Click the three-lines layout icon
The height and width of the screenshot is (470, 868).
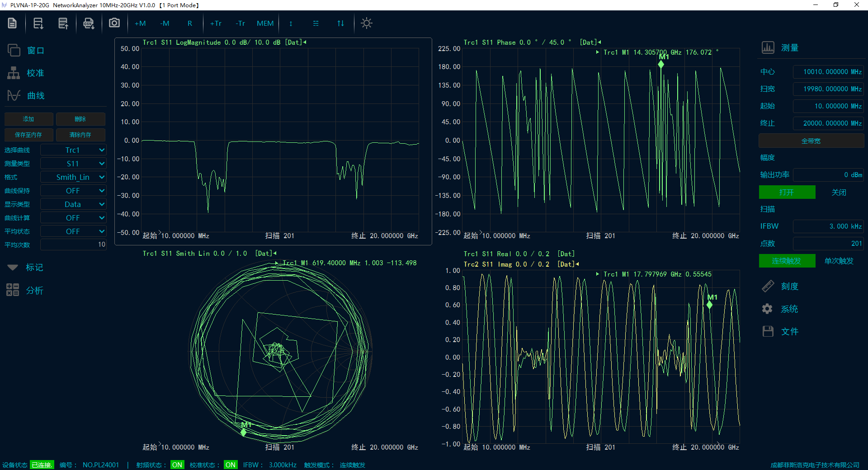pos(316,23)
